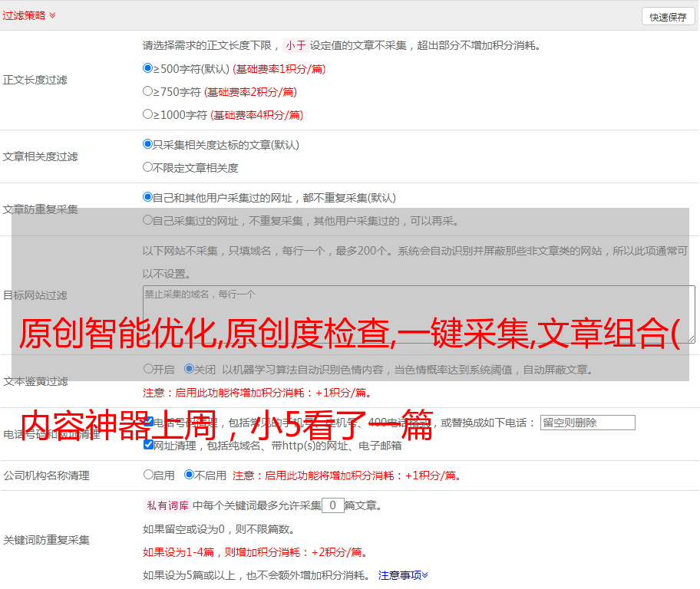Screen dimensions: 700x589
Task: Click the 留空则删除 phone replacement field
Action: tap(587, 423)
